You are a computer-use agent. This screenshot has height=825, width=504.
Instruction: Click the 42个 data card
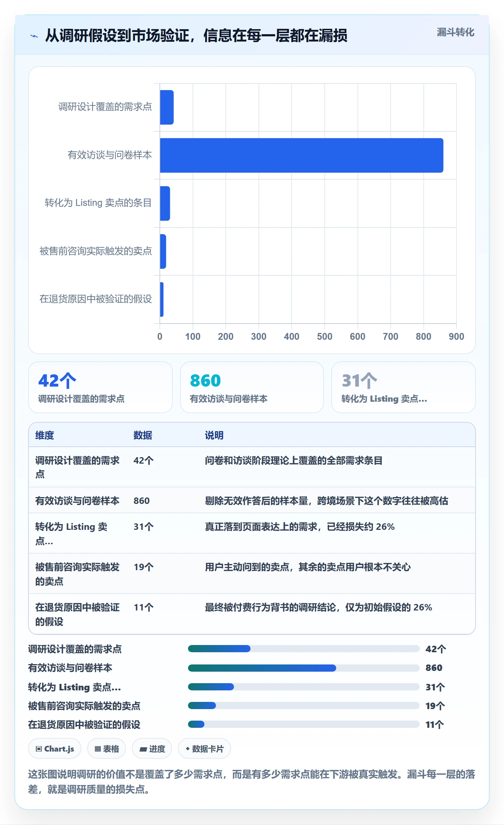tap(100, 387)
